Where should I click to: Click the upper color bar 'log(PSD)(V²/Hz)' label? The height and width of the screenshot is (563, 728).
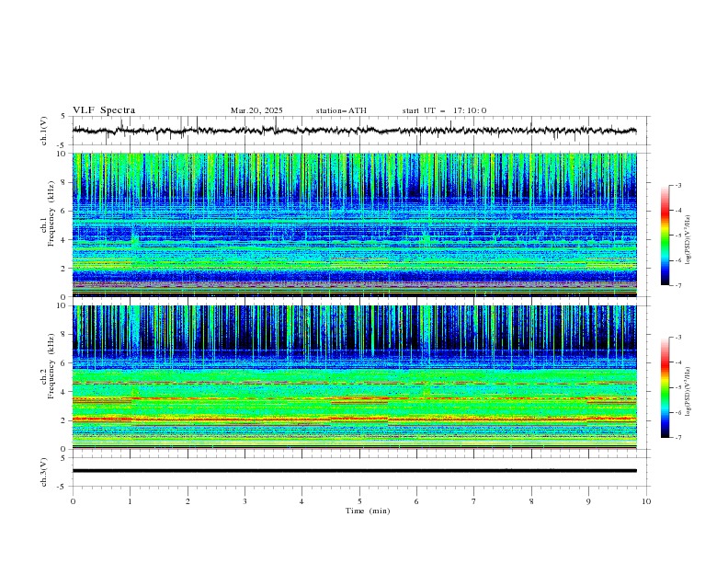point(688,240)
